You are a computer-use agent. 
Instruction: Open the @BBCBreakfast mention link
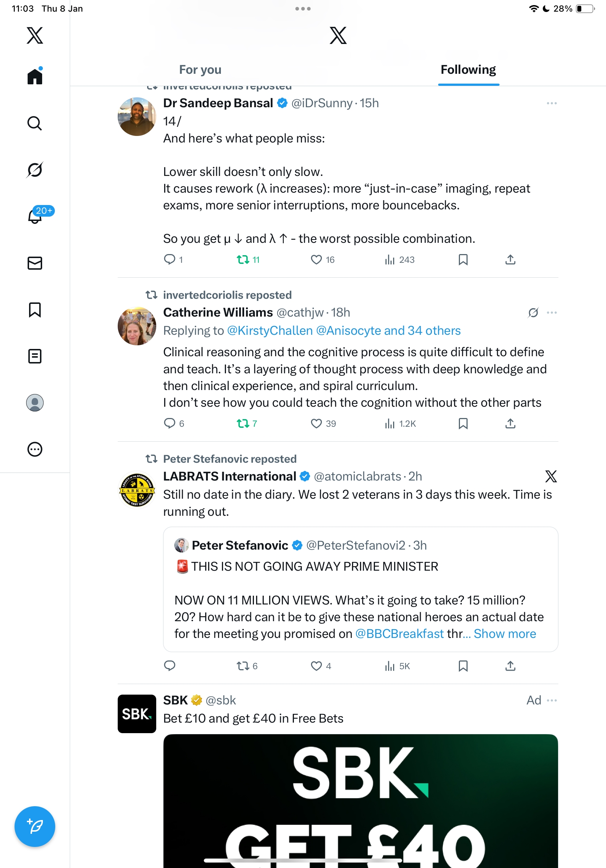pos(399,634)
